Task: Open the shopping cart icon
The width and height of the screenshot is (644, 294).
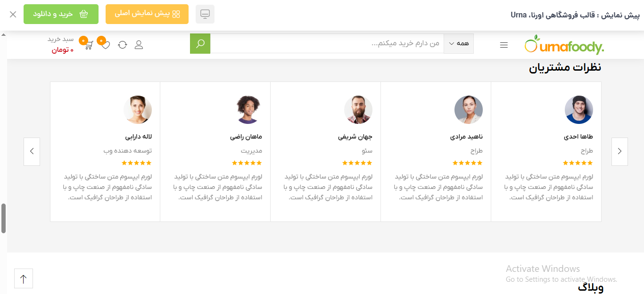Action: 88,45
